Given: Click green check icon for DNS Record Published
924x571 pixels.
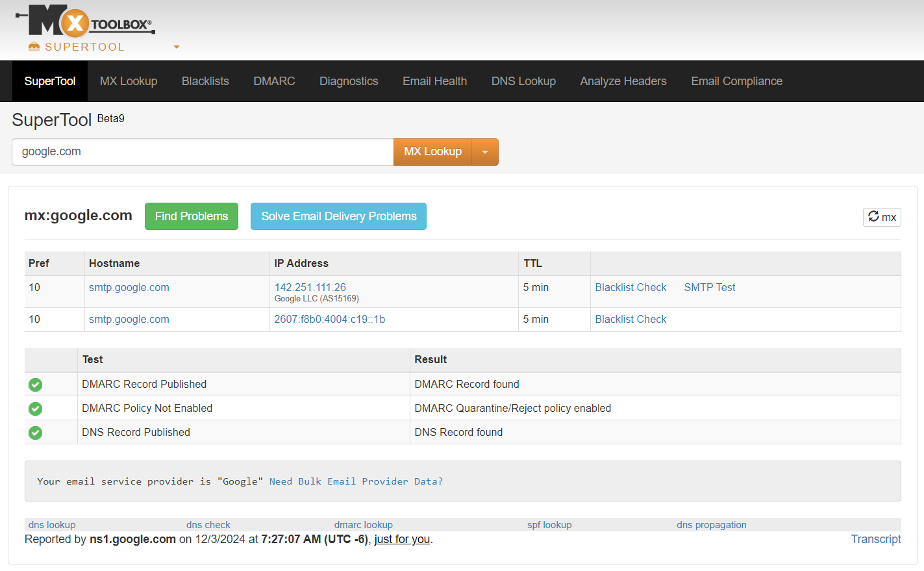Looking at the screenshot, I should pyautogui.click(x=36, y=433).
